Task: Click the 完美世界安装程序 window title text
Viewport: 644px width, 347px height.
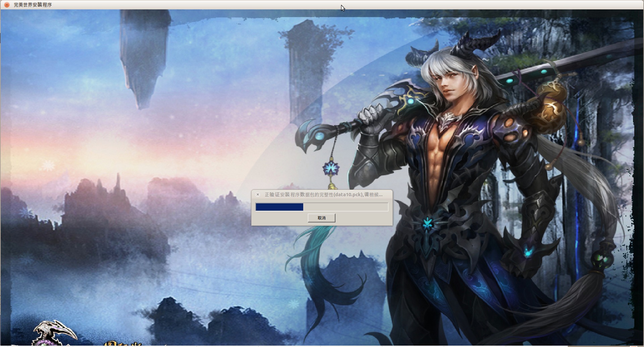Action: coord(33,5)
